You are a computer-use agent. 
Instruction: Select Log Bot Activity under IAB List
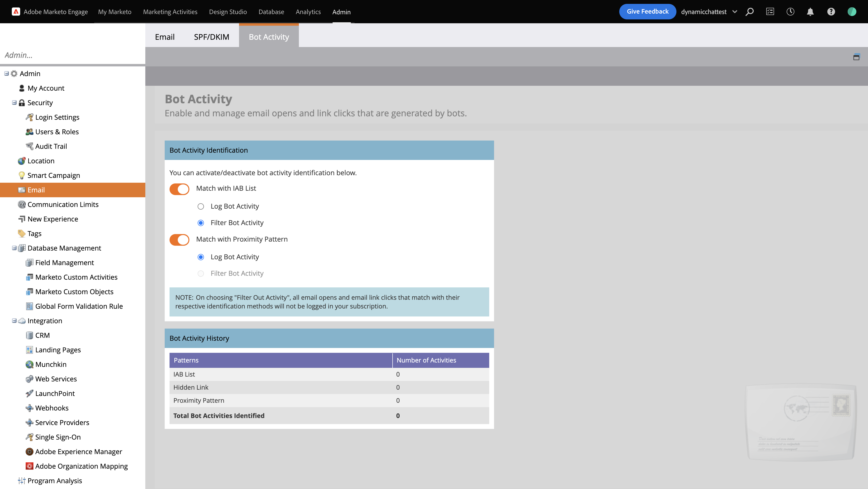click(201, 206)
